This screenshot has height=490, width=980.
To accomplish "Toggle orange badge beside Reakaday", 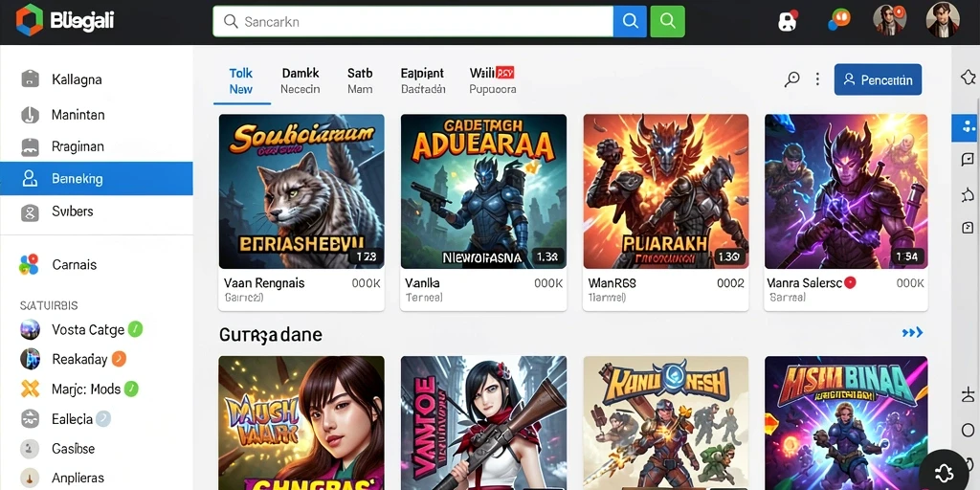I will pos(119,359).
